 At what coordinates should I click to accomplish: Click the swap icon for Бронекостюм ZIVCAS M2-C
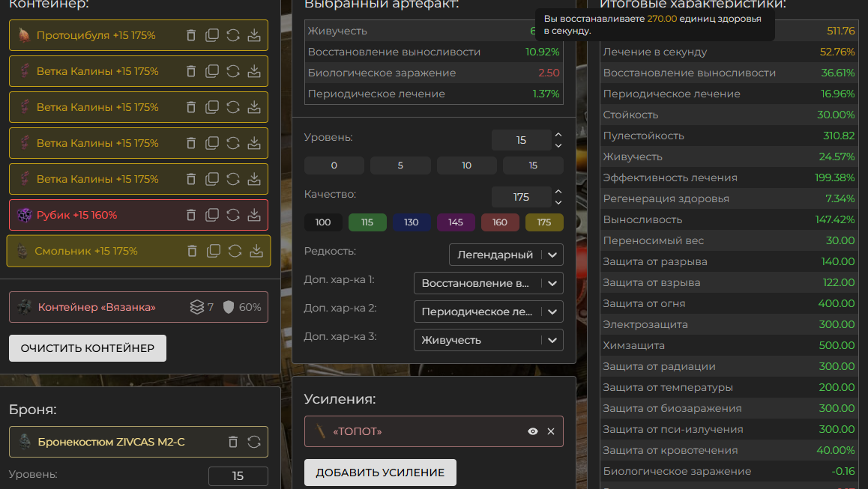click(254, 442)
